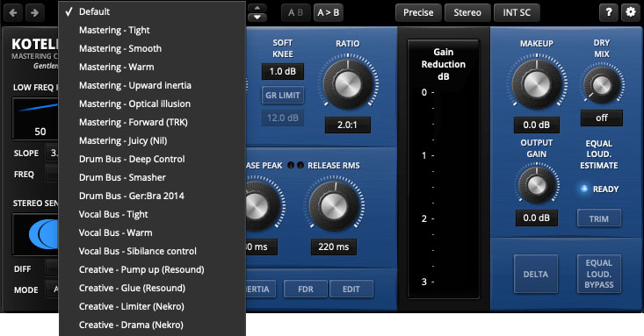Select Vocal Bus - Warm preset
The width and height of the screenshot is (644, 336).
(152, 232)
